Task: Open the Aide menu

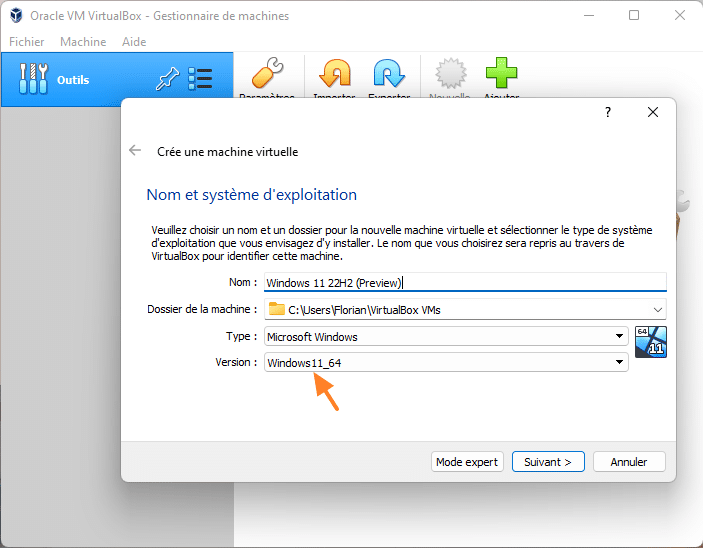Action: tap(134, 42)
